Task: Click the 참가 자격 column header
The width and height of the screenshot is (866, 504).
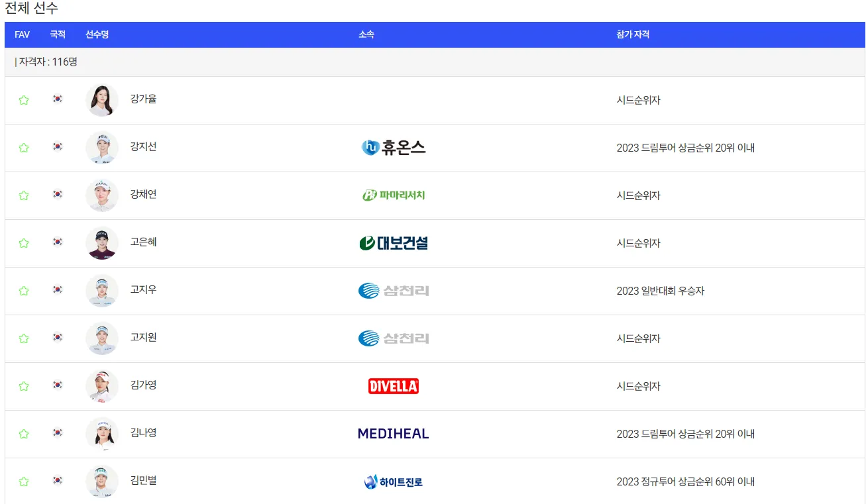Action: point(633,34)
